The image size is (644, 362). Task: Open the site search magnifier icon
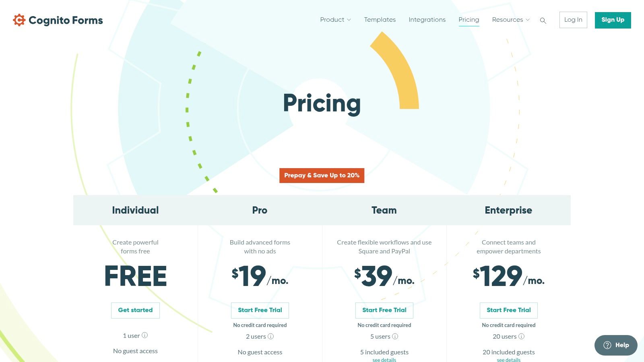pyautogui.click(x=543, y=21)
